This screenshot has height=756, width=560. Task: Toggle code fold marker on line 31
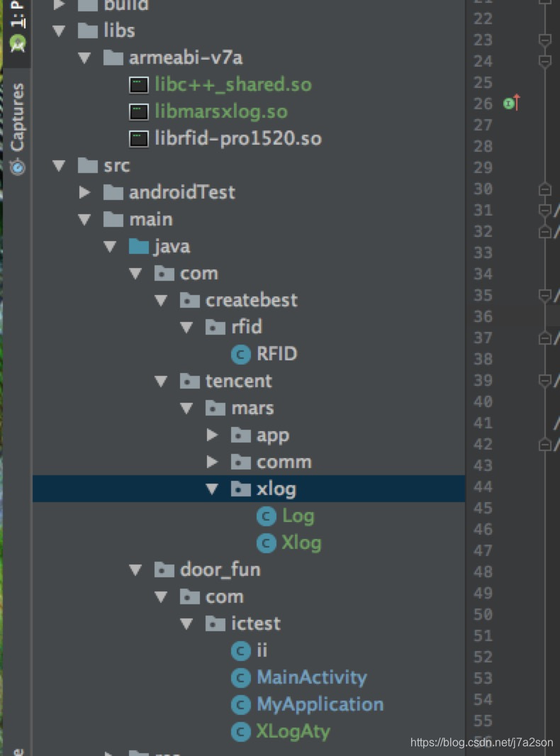pyautogui.click(x=544, y=210)
